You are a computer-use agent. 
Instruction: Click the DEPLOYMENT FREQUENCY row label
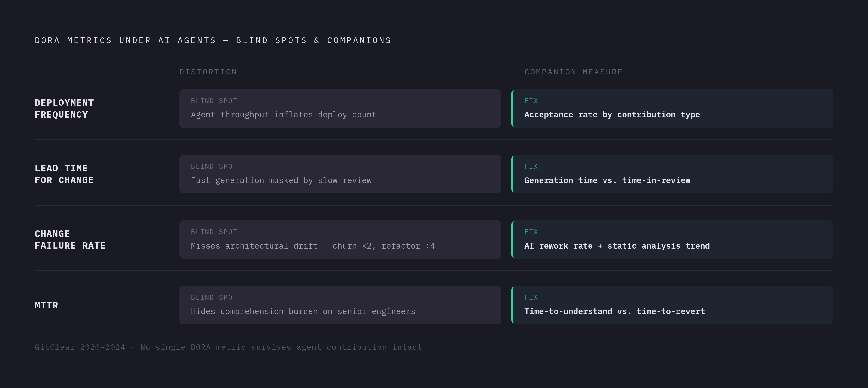pyautogui.click(x=64, y=109)
